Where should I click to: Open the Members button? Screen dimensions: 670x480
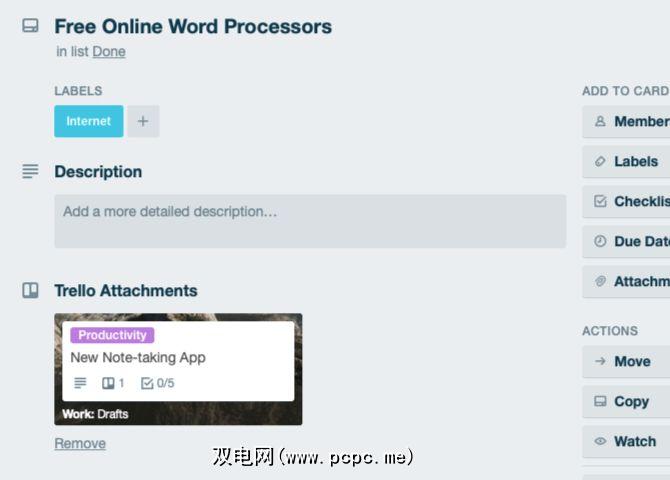coord(626,122)
